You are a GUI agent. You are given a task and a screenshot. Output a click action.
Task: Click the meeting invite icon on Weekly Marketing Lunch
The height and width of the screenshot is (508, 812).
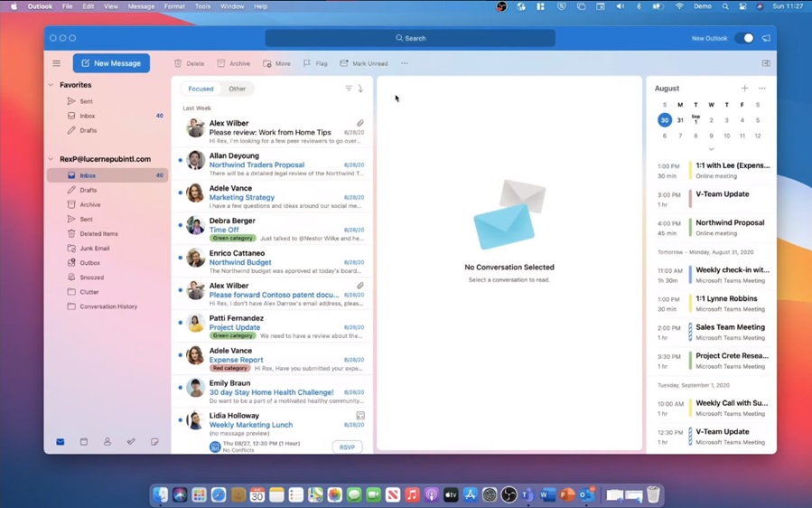click(360, 415)
